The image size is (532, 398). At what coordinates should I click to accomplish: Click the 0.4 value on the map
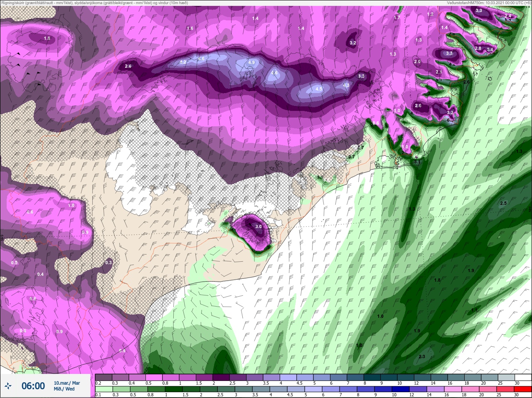pos(40,274)
